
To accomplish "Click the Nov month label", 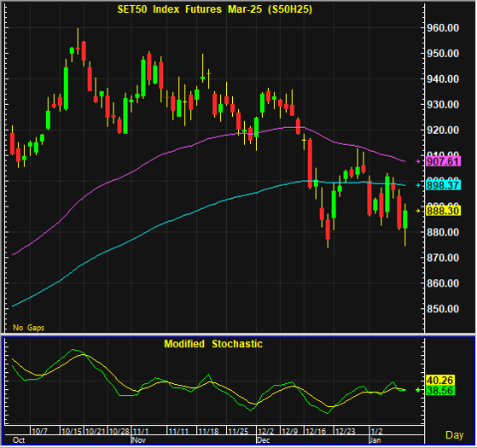I will pyautogui.click(x=139, y=440).
